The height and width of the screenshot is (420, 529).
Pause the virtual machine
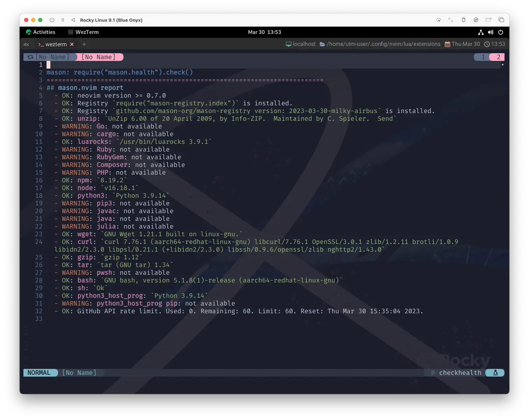pyautogui.click(x=63, y=20)
